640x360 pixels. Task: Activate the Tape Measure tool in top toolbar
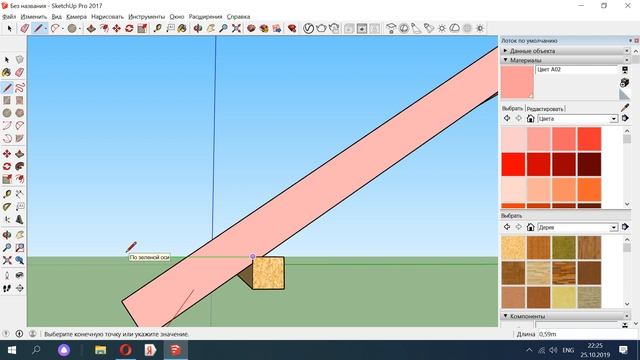coord(157,28)
